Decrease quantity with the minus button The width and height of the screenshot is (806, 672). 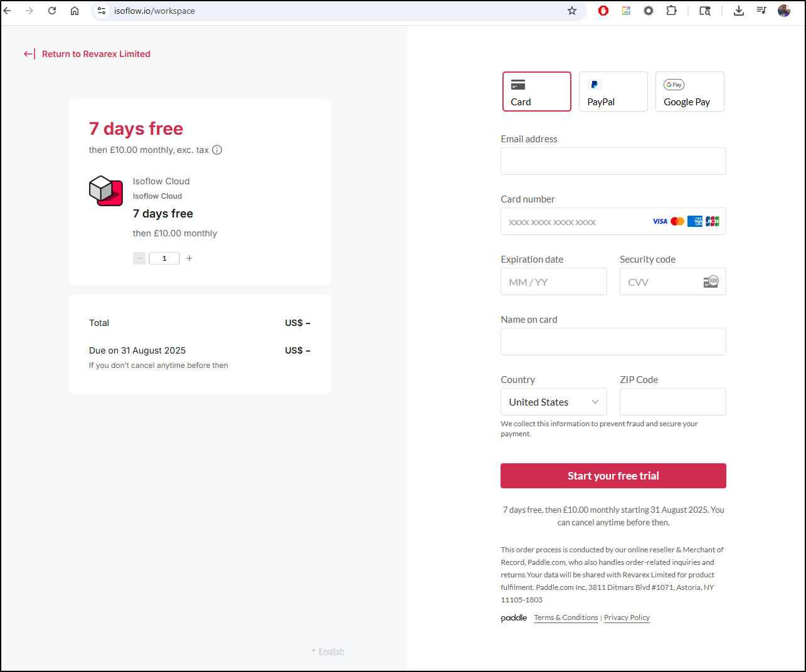click(139, 258)
